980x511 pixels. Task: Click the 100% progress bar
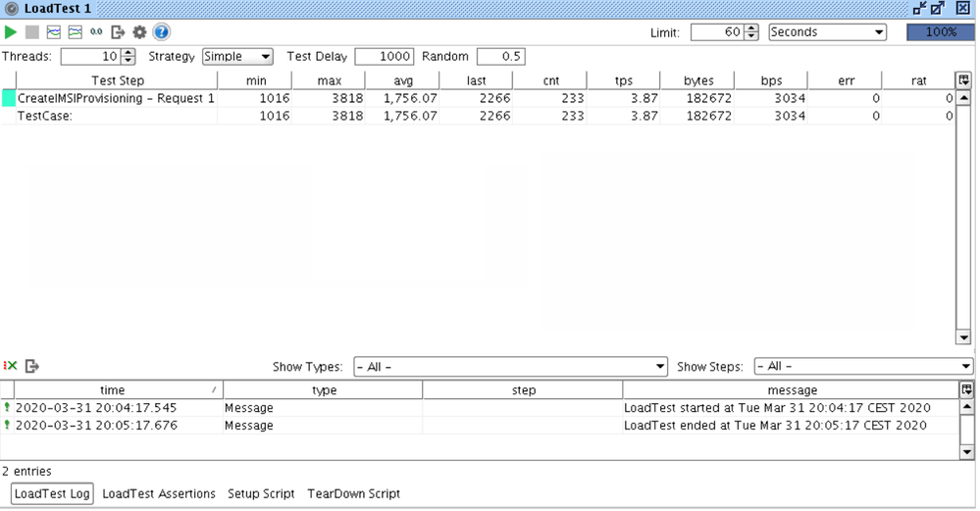point(940,32)
